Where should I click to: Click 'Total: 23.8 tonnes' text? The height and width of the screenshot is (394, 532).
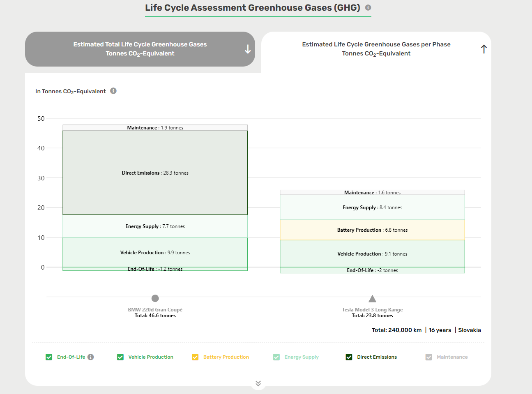372,316
